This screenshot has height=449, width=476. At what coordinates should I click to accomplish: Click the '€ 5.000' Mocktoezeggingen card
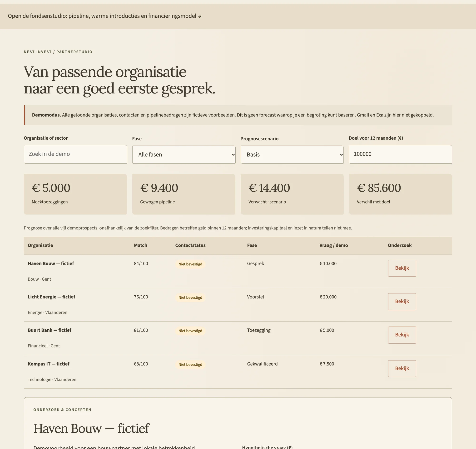(75, 194)
